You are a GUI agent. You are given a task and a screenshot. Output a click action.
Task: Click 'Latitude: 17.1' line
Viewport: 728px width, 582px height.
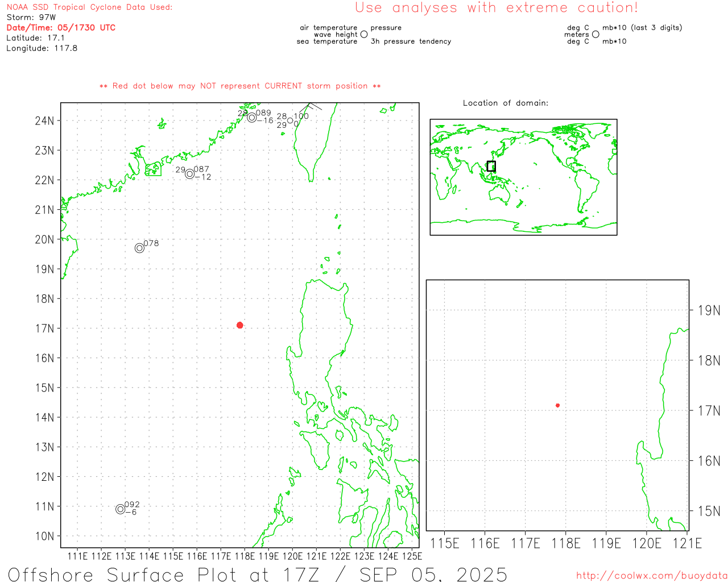click(x=35, y=38)
